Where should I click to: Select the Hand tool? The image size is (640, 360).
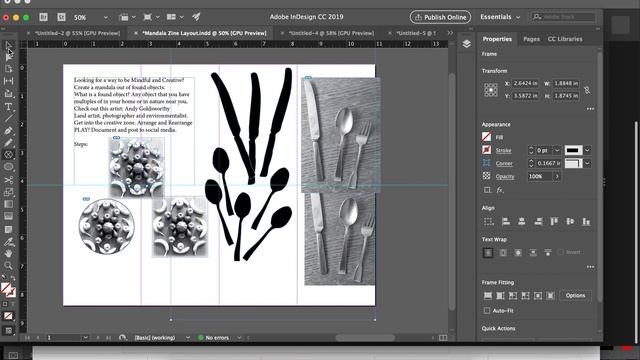click(x=8, y=253)
